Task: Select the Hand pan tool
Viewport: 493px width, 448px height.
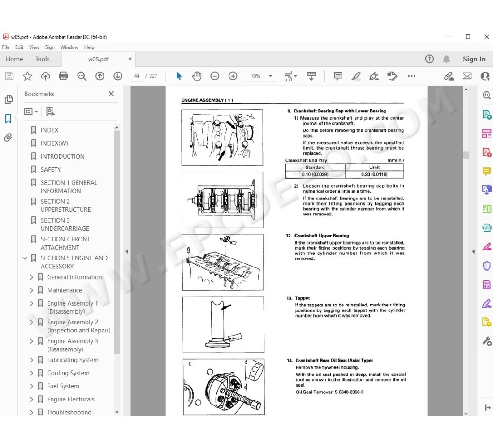Action: [197, 76]
